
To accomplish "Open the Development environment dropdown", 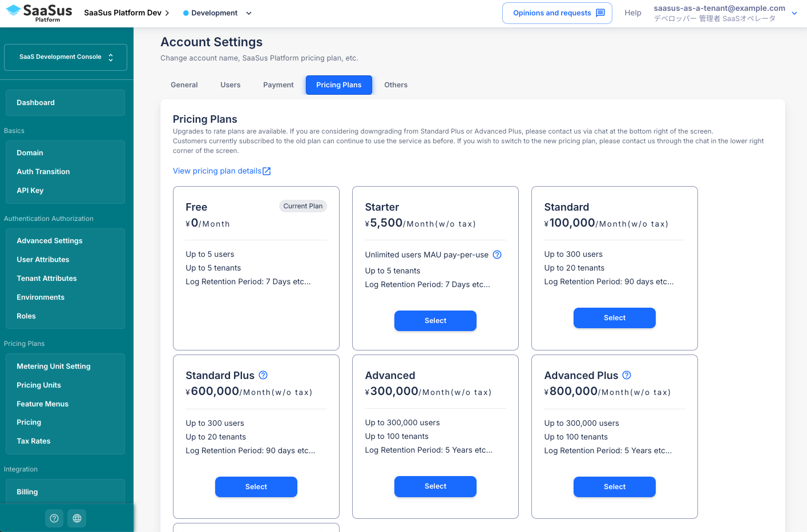I will click(x=217, y=13).
